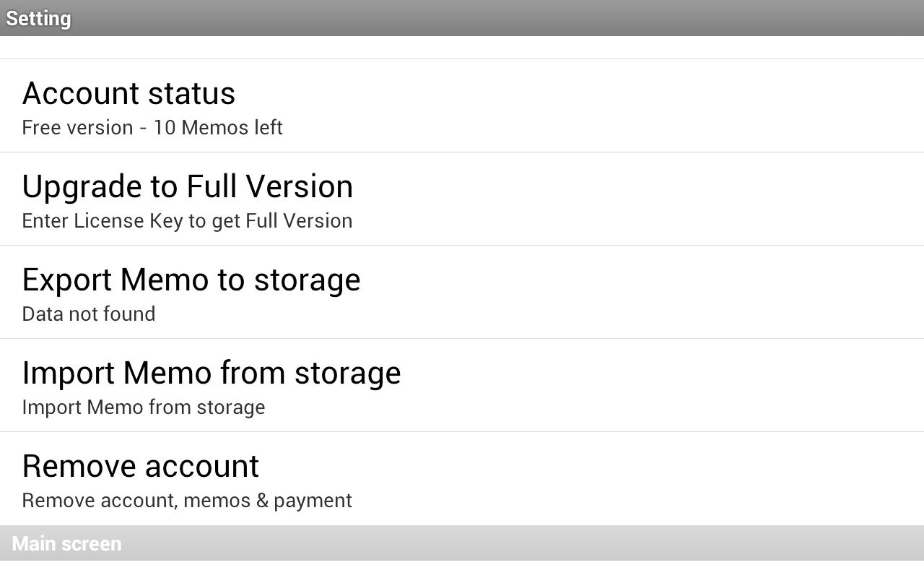Select the Remove account option
Image resolution: width=924 pixels, height=578 pixels.
pos(140,467)
